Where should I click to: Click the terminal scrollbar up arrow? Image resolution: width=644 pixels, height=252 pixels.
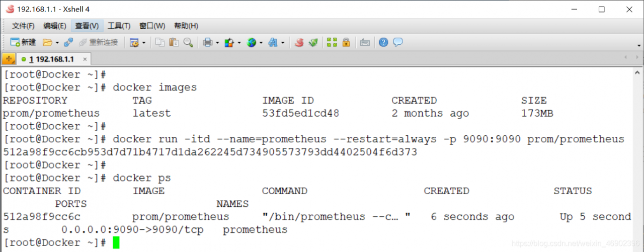[x=638, y=72]
